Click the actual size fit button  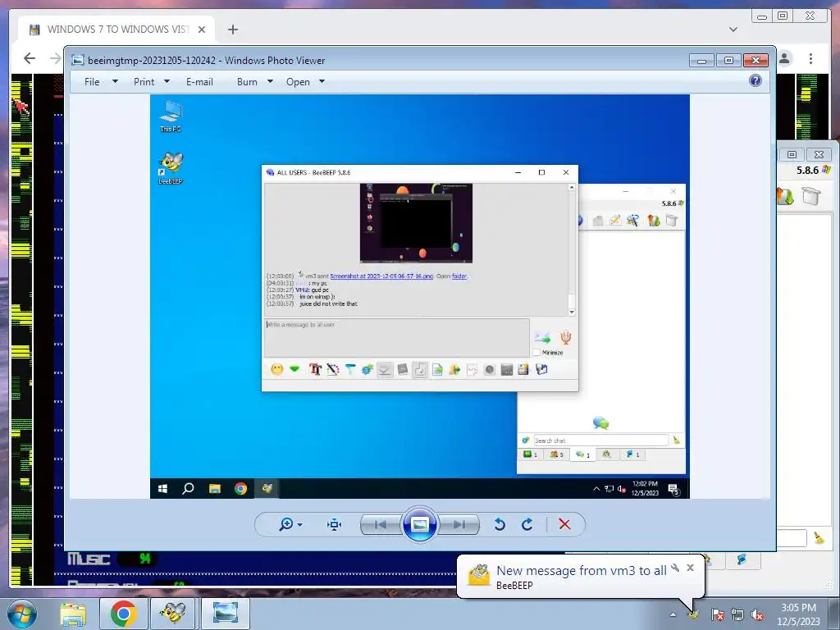pos(335,524)
